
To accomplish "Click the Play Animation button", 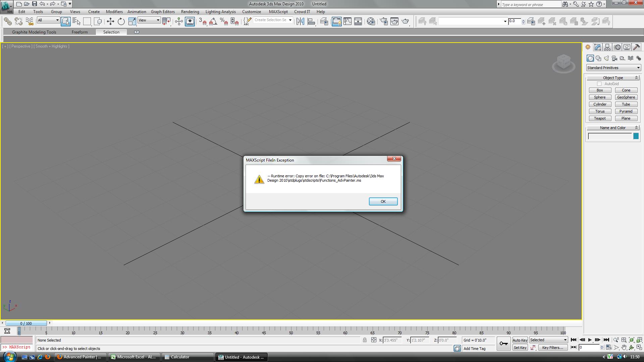I will point(590,340).
